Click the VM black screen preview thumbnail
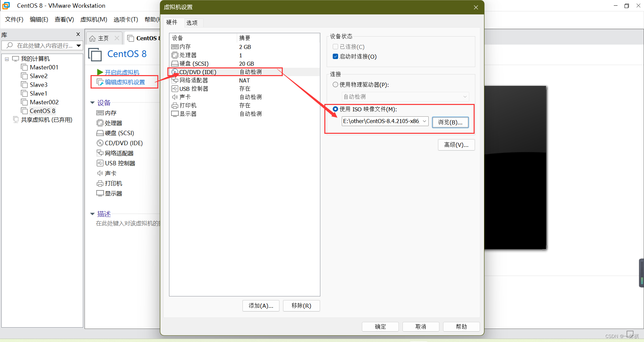The image size is (644, 342). [515, 168]
